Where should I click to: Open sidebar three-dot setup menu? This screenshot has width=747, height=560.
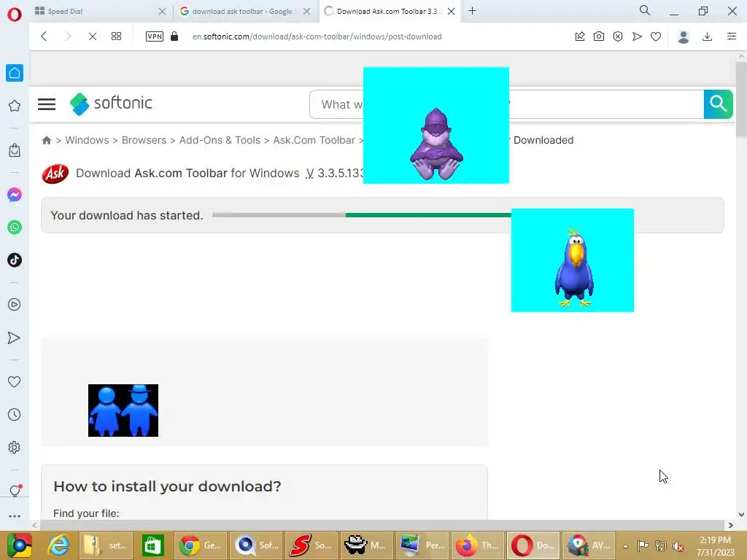(x=15, y=516)
